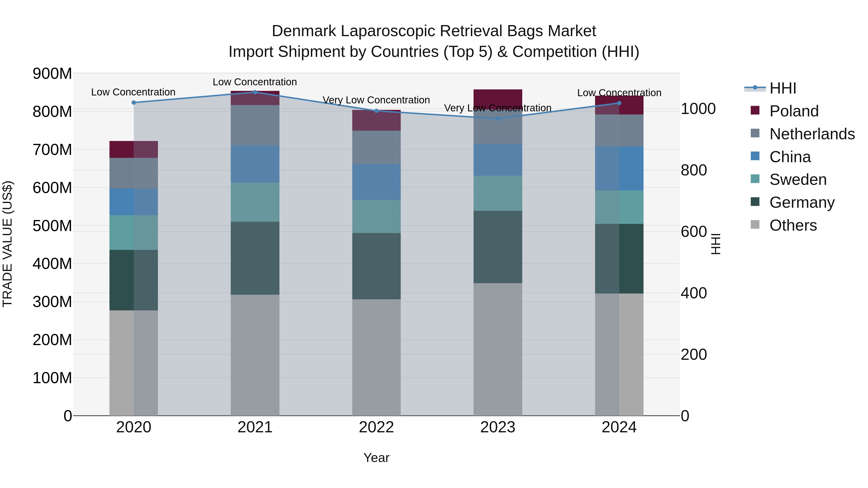The height and width of the screenshot is (488, 868).
Task: Select the 2021 HHI data point
Action: 255,92
